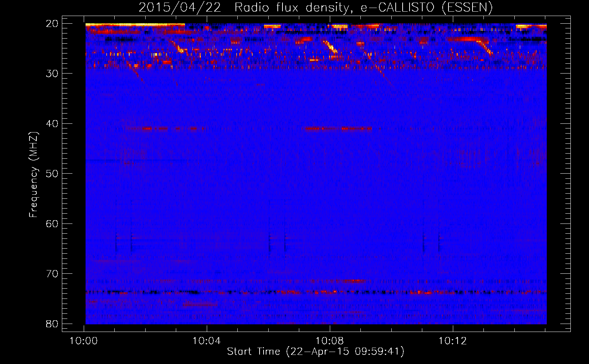Click the 60 frequency tick label
The width and height of the screenshot is (589, 364).
[52, 223]
